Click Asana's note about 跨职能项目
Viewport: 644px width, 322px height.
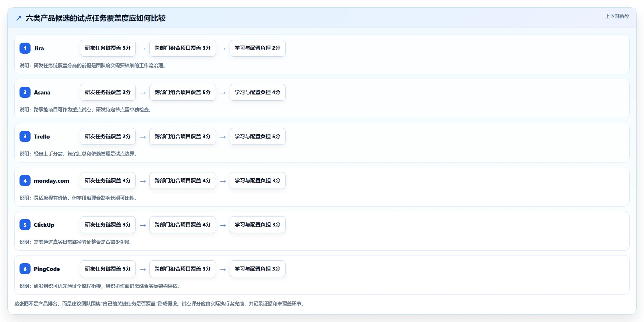click(86, 110)
